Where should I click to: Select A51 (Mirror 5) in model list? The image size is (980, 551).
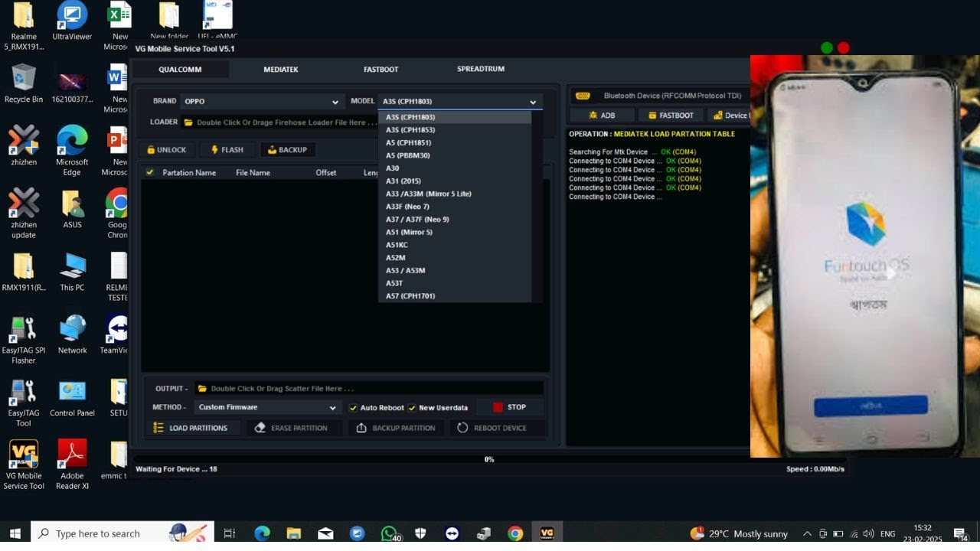point(455,232)
